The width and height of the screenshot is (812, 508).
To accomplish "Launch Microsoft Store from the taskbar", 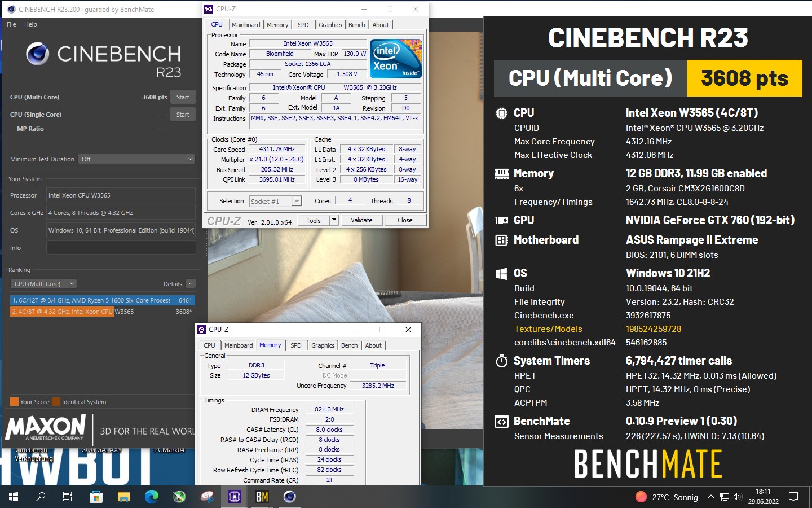I will point(96,497).
